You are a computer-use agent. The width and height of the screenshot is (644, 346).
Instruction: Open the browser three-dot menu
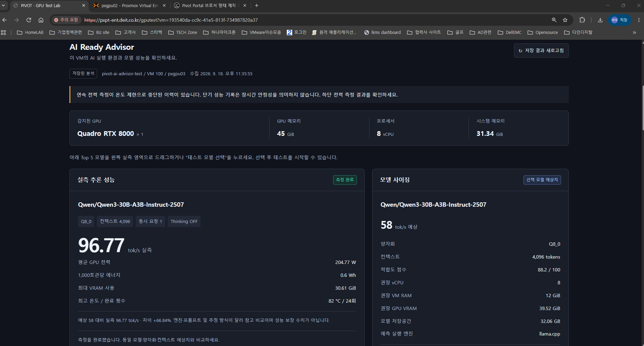(x=639, y=20)
